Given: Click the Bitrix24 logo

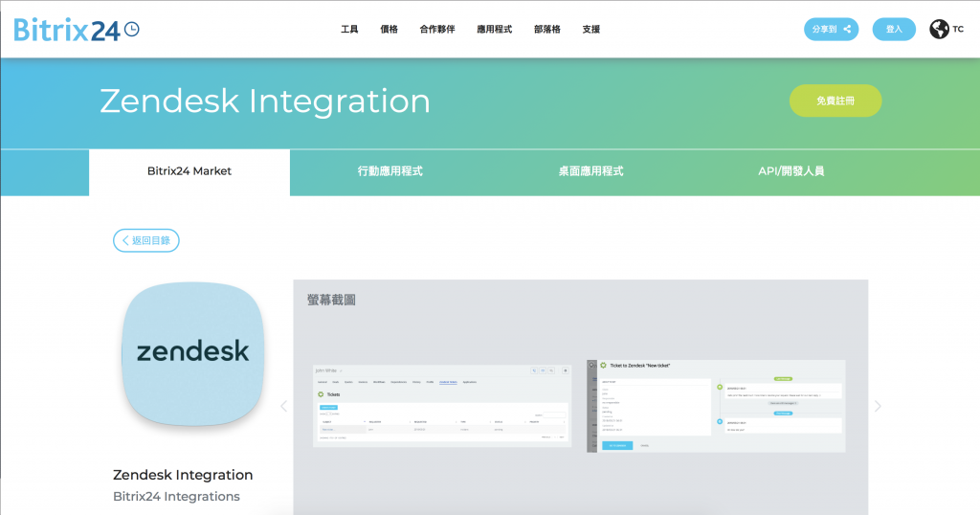Looking at the screenshot, I should [77, 30].
